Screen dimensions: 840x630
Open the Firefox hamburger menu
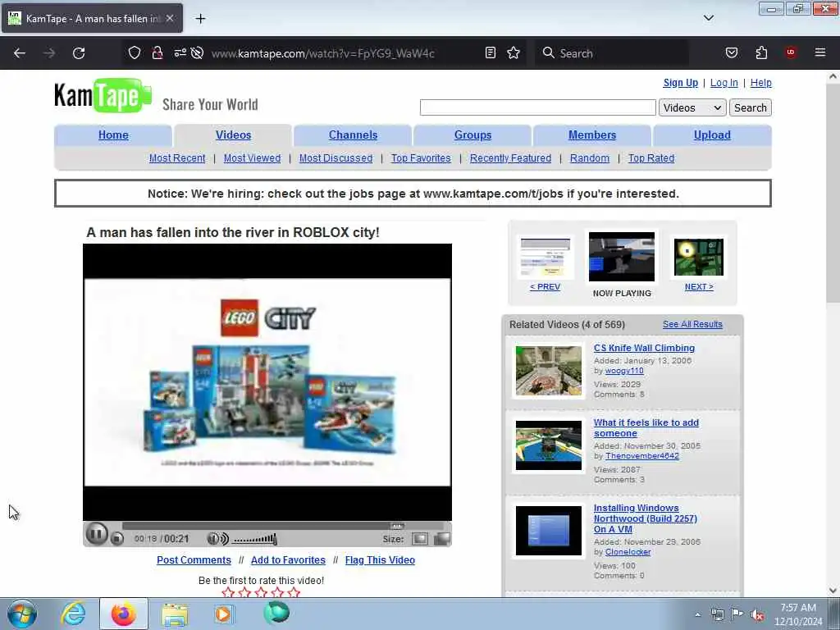coord(820,52)
